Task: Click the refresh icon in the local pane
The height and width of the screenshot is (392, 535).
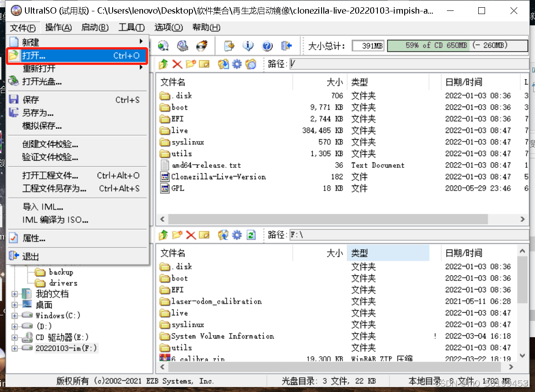Action: tap(251, 235)
